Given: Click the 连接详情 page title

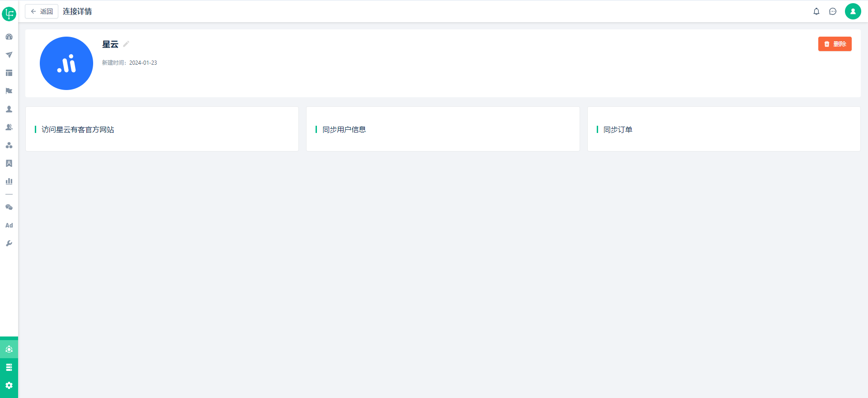Looking at the screenshot, I should [x=77, y=11].
